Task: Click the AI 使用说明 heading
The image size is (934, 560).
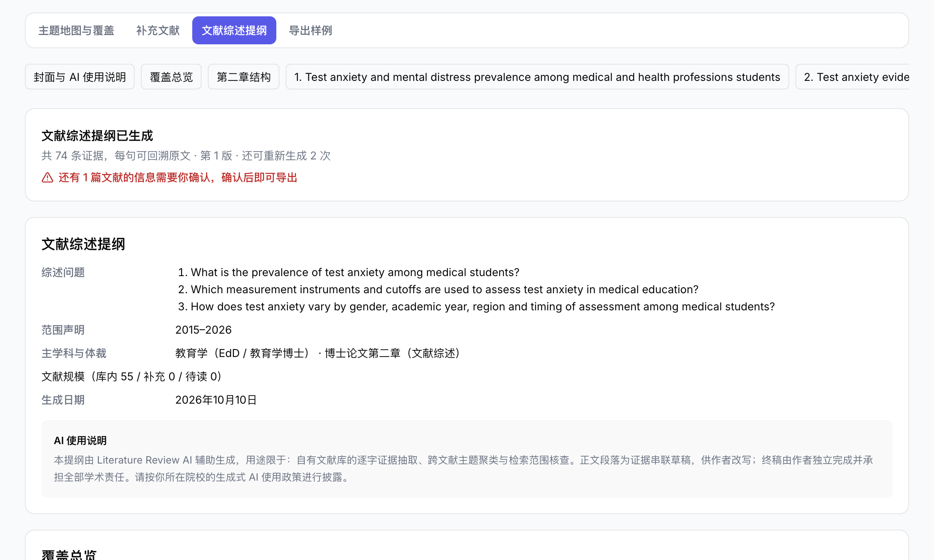Action: click(80, 441)
